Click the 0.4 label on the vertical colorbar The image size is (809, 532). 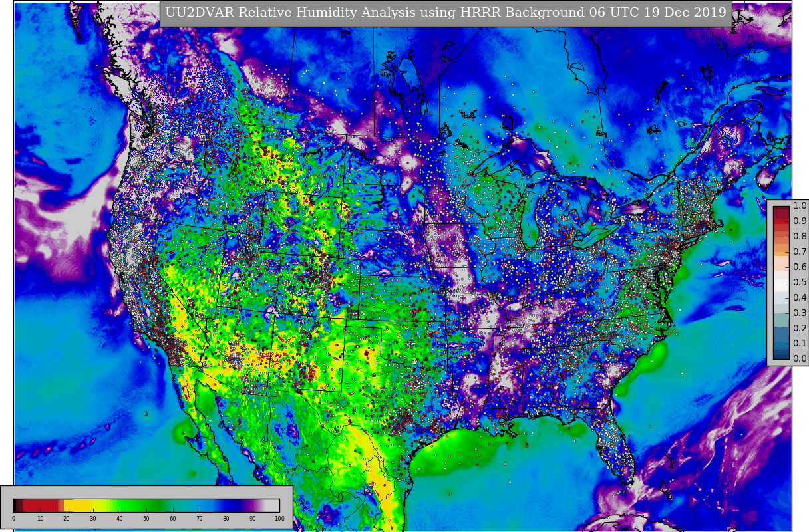point(800,298)
